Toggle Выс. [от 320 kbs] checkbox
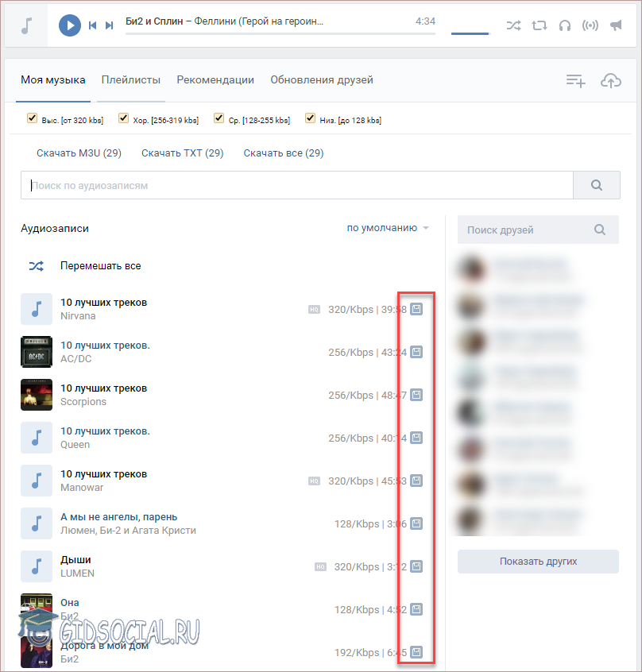This screenshot has width=642, height=672. [32, 118]
